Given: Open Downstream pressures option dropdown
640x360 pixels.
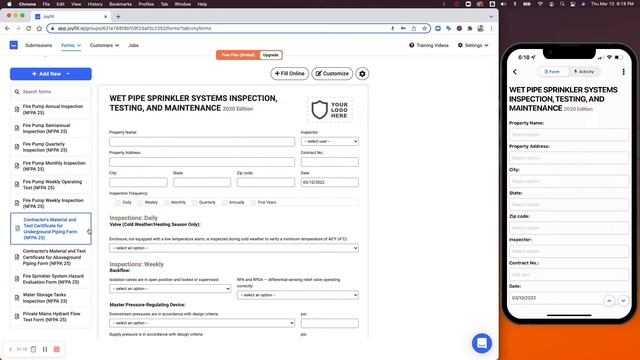Looking at the screenshot, I should click(202, 323).
